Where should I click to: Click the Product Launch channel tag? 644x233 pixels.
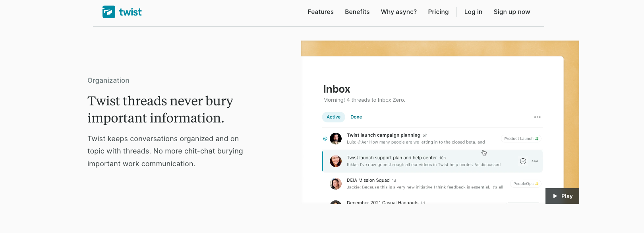click(x=521, y=139)
